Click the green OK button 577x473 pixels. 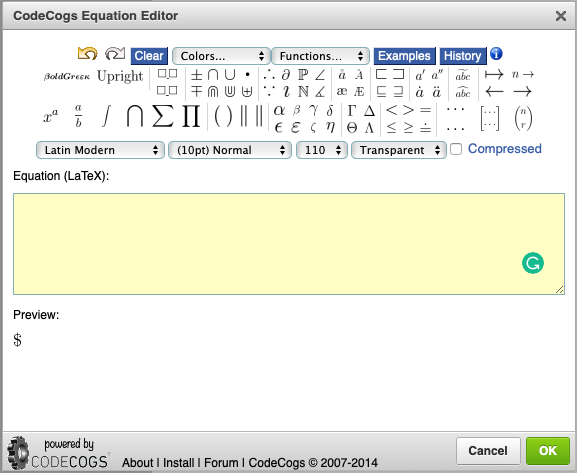tap(548, 451)
